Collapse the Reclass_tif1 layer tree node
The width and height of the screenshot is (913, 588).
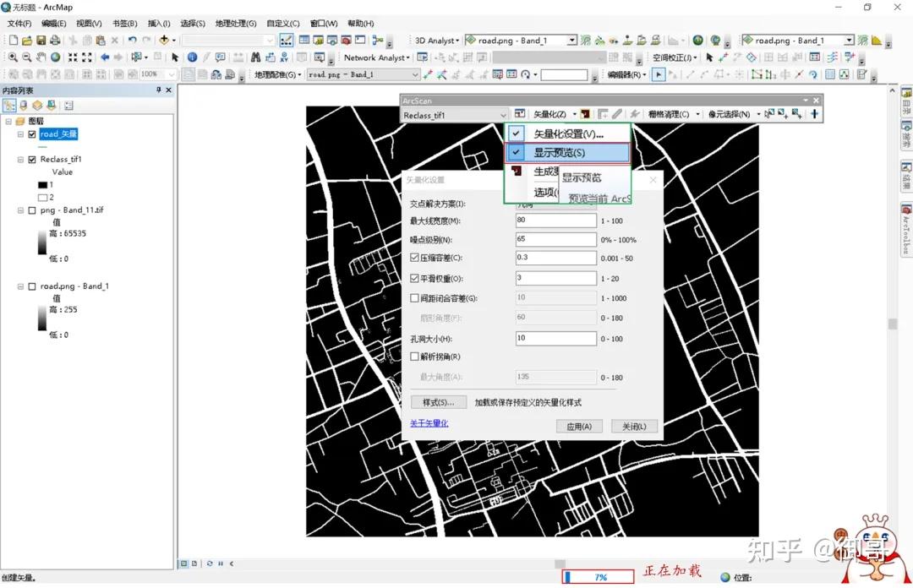pos(20,160)
